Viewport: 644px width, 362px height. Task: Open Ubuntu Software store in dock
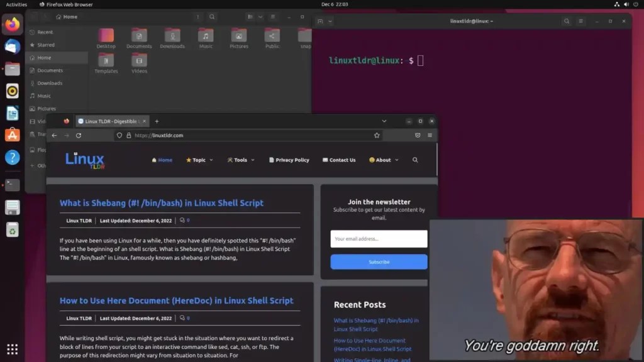(13, 135)
